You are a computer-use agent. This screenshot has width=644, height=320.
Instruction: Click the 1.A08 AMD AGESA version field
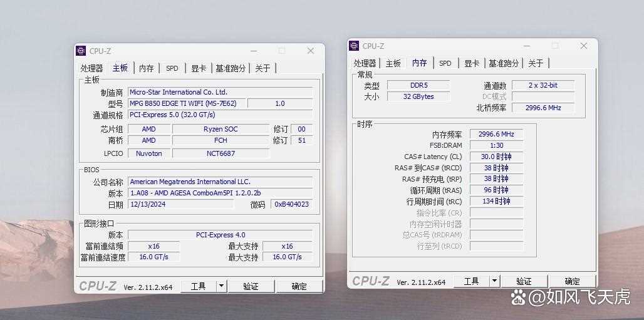[x=220, y=193]
